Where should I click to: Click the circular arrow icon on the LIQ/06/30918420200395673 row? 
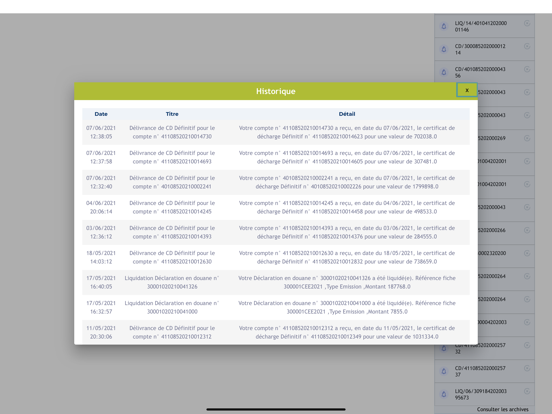527,391
